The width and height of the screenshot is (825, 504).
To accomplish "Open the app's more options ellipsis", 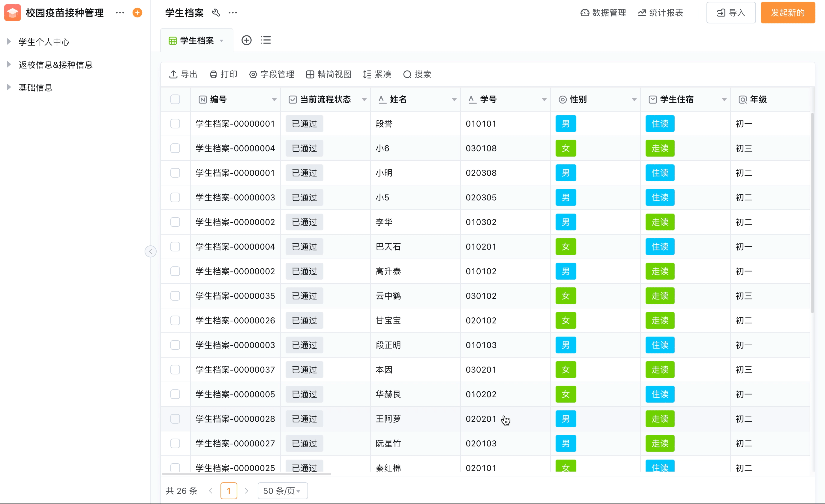I will tap(120, 13).
